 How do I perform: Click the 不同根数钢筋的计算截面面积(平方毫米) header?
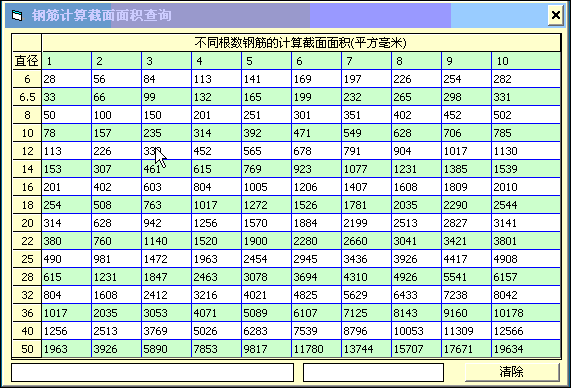coord(301,43)
